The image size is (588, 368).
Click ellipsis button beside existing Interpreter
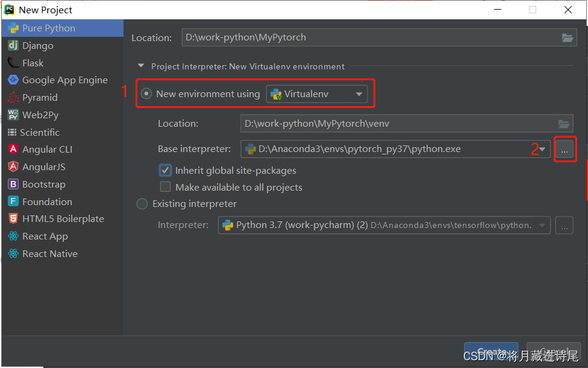(564, 225)
